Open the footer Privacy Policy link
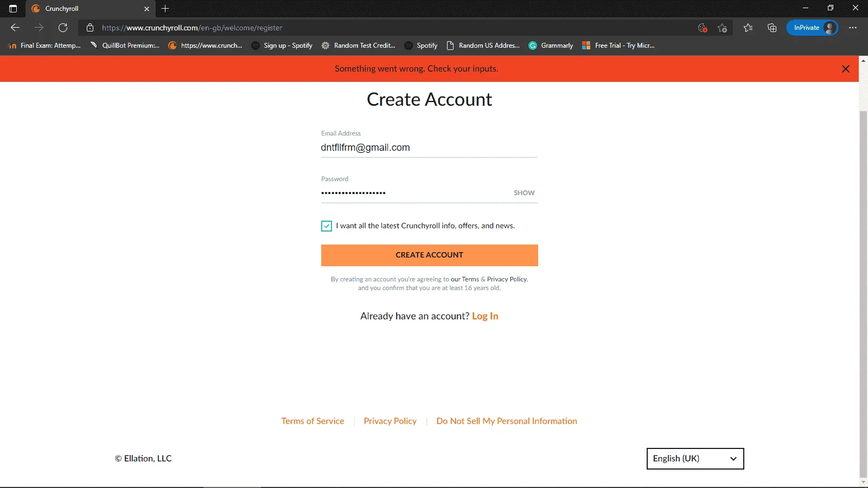 (x=390, y=421)
